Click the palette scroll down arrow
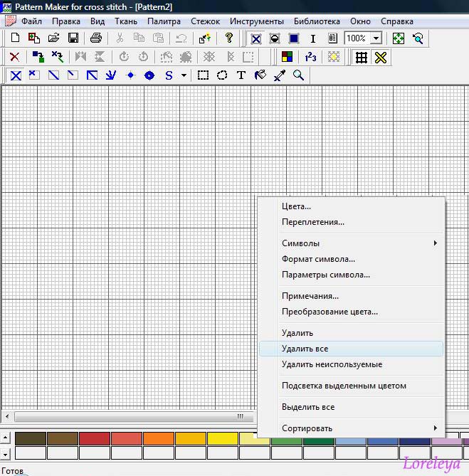This screenshot has width=469, height=476. (5, 455)
